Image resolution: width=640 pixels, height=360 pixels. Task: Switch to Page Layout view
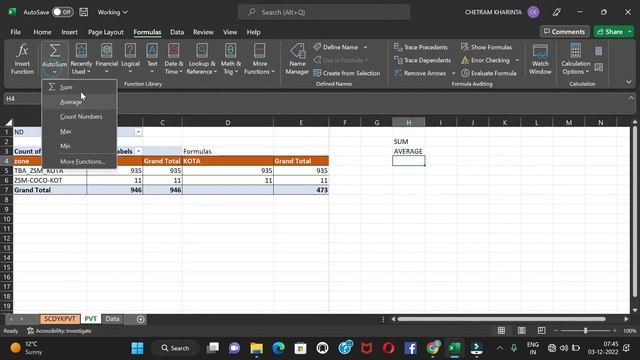[521, 331]
